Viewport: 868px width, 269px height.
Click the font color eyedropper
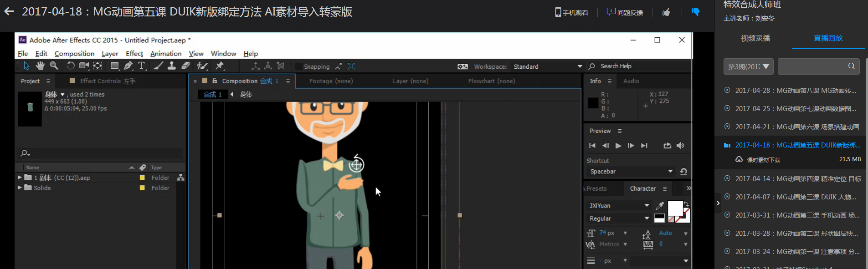(659, 206)
